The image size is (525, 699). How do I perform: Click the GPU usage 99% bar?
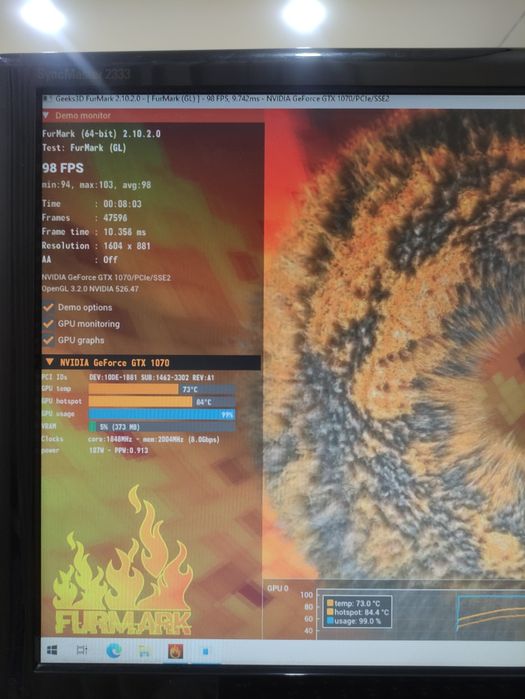(162, 414)
